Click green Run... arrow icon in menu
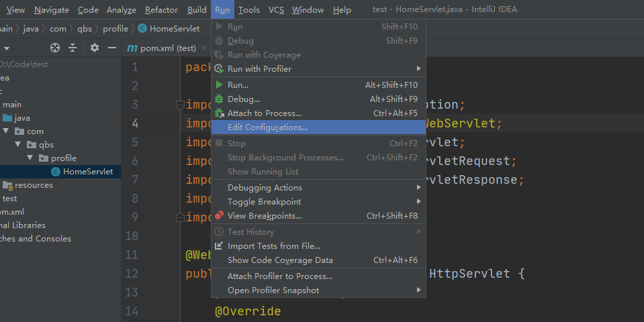Image resolution: width=644 pixels, height=322 pixels. click(x=219, y=85)
